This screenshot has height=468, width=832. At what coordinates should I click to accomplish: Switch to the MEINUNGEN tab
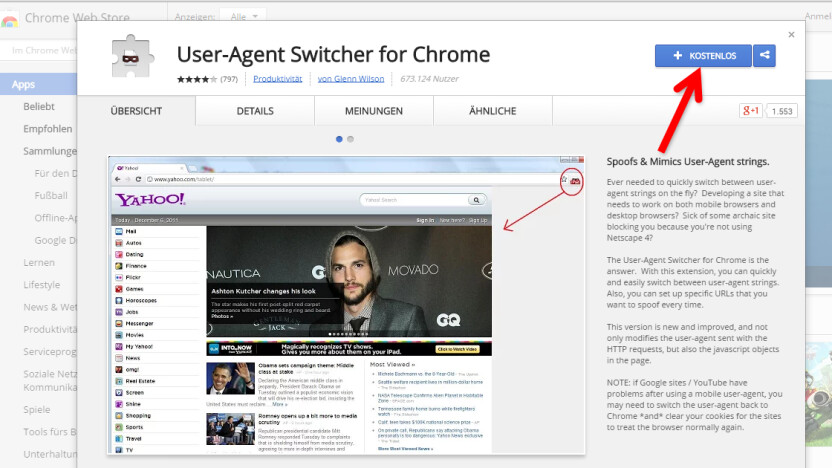coord(374,111)
